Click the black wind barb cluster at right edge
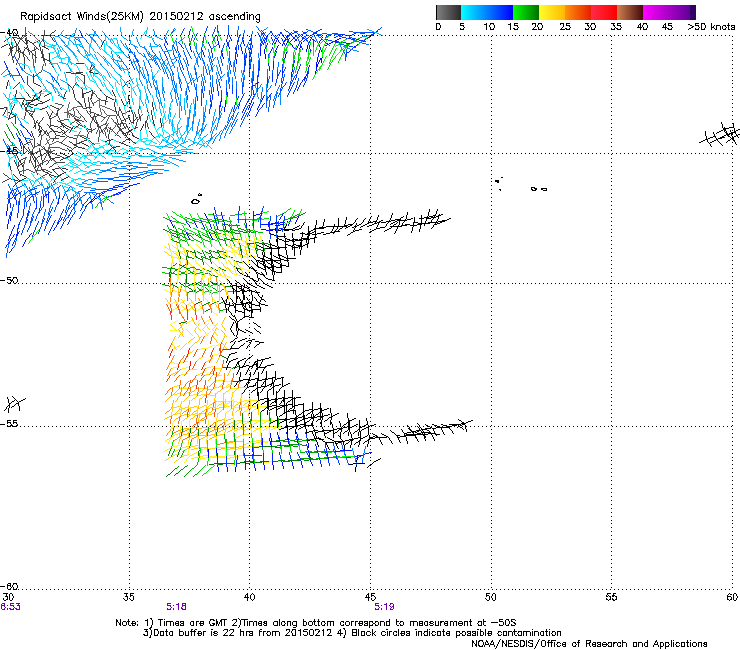 [719, 135]
